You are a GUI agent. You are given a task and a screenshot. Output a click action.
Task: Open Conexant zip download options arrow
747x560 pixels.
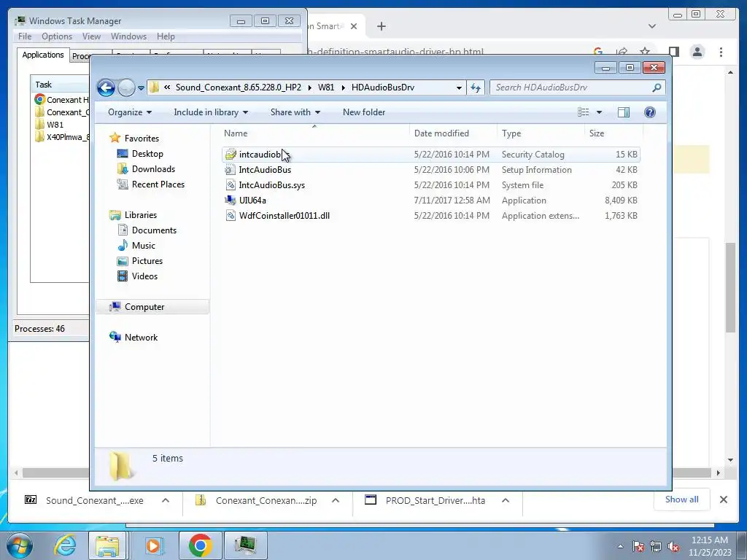336,500
